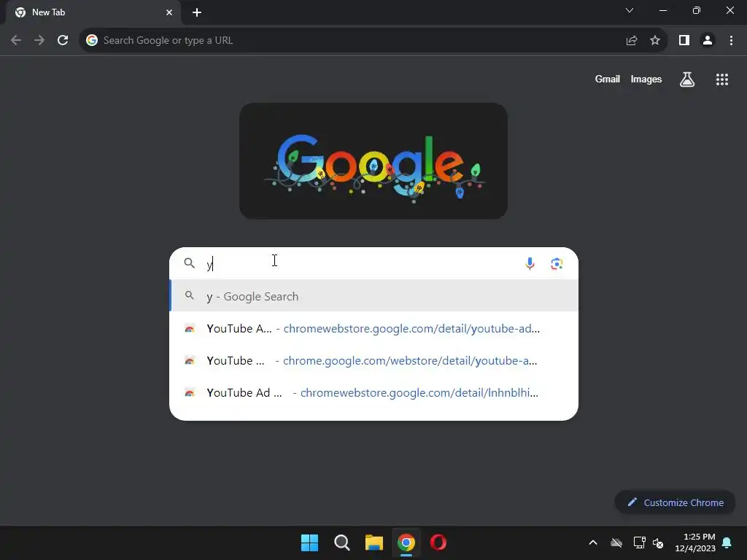Launch Opera from the taskbar
Image resolution: width=747 pixels, height=560 pixels.
click(x=438, y=542)
